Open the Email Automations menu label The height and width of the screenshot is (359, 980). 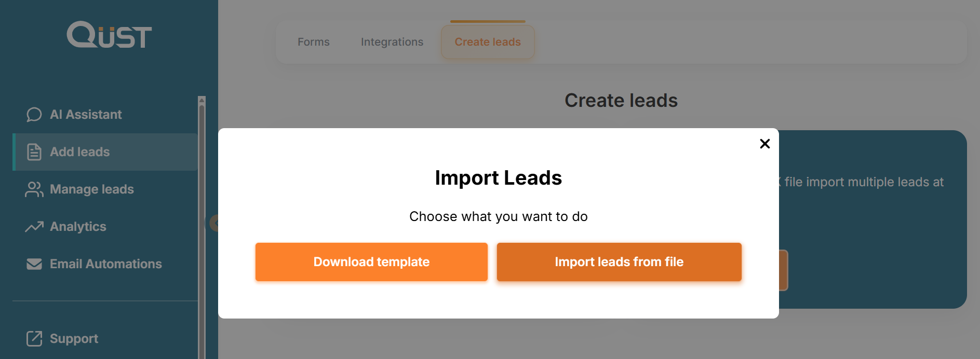pos(106,264)
